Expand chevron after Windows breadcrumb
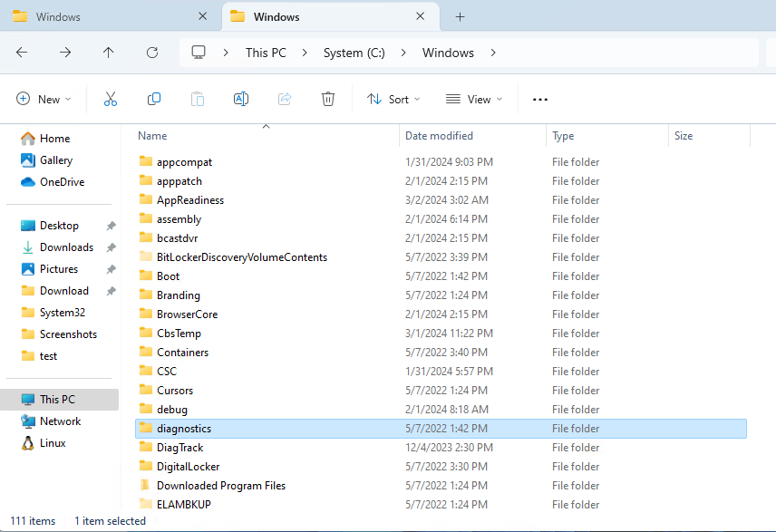776x532 pixels. coord(493,53)
